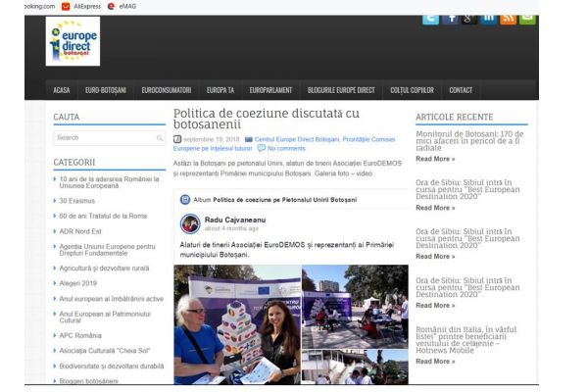The height and width of the screenshot is (392, 588).
Task: Open Agenția Uniunii Europene pentru Drepturi Fundamentale
Action: click(107, 250)
